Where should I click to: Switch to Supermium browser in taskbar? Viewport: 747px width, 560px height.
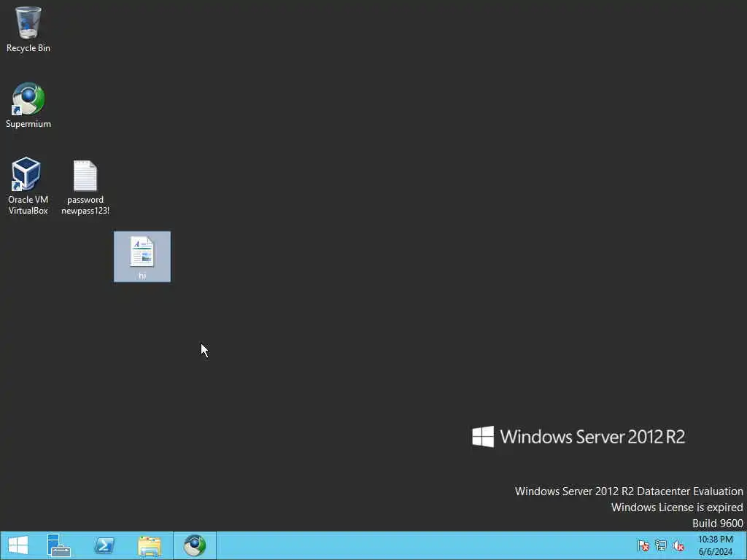pos(194,545)
